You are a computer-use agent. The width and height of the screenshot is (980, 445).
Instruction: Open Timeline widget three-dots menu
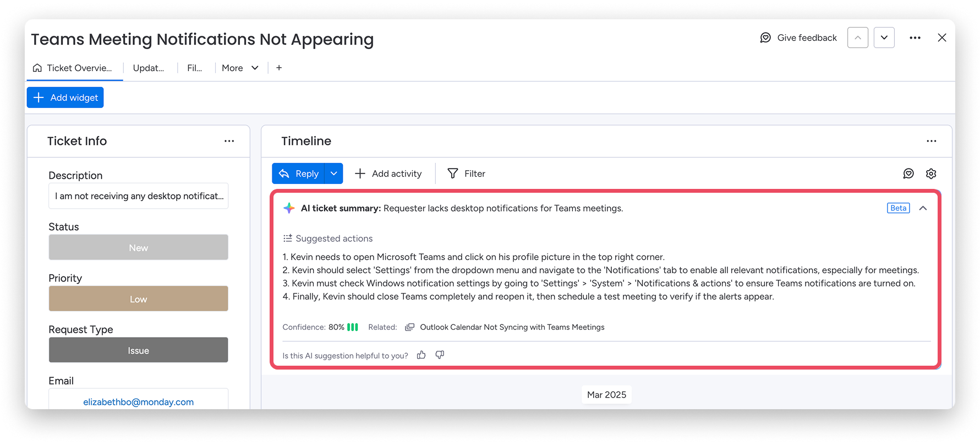931,141
